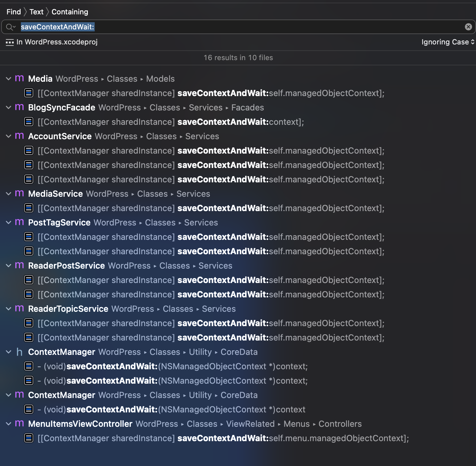The height and width of the screenshot is (466, 476).
Task: Collapse the ReaderTopicService file results
Action: click(x=8, y=309)
